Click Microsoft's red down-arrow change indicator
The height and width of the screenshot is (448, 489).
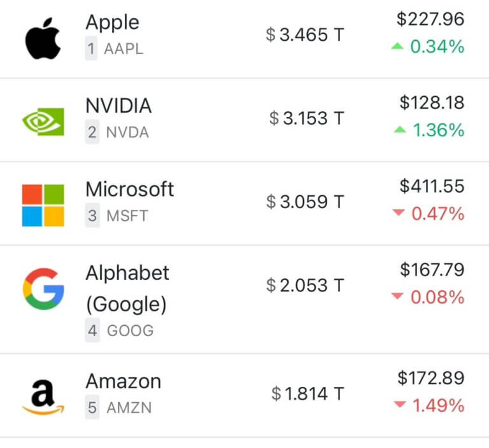(399, 214)
